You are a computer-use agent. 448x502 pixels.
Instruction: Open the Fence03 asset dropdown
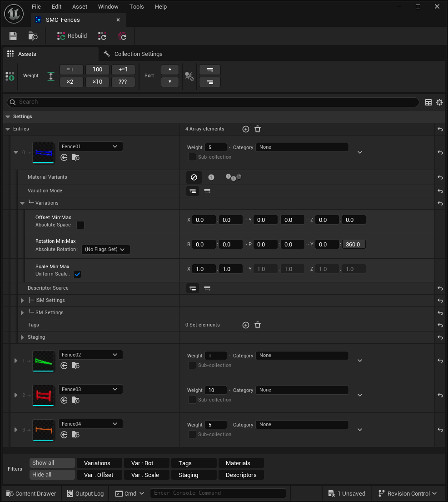[x=90, y=389]
